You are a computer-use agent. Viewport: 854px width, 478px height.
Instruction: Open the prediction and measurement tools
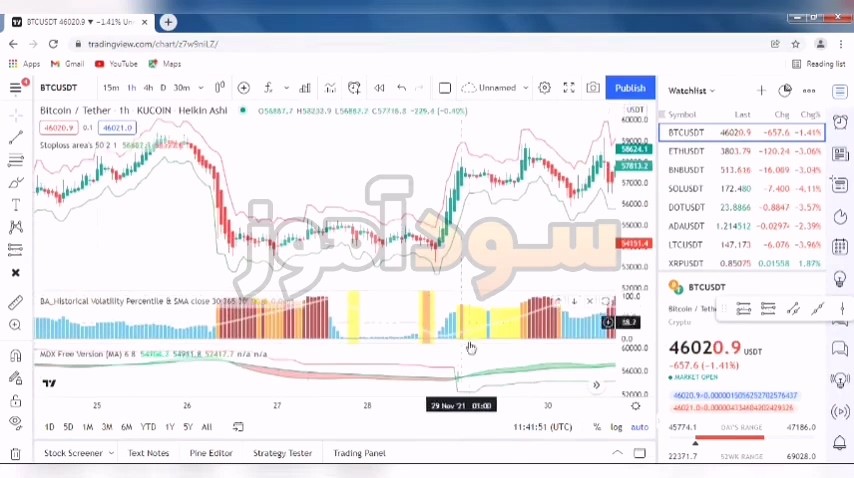pos(16,250)
